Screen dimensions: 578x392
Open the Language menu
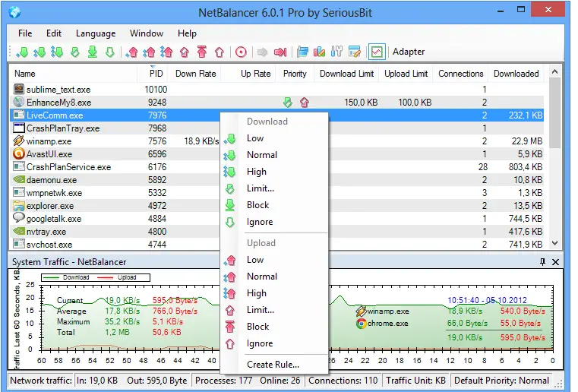coord(96,33)
